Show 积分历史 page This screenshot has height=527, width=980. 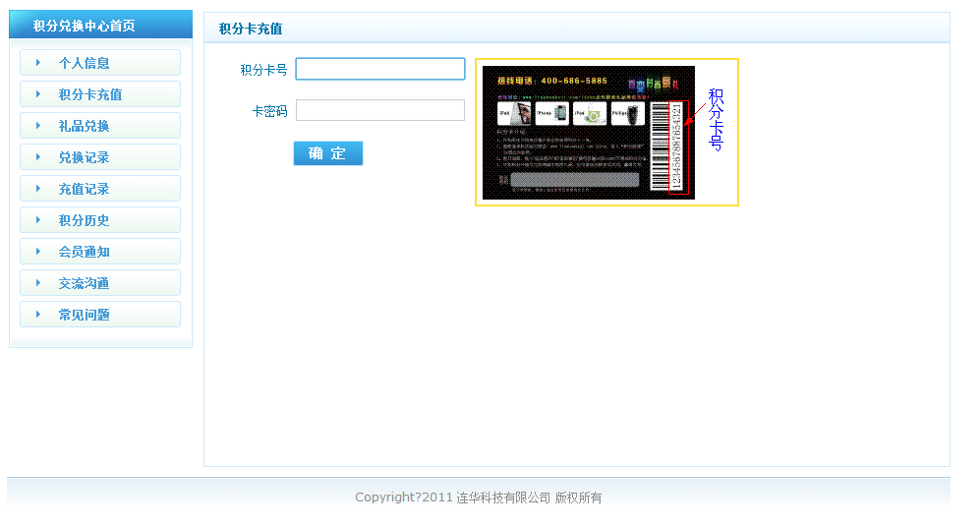click(100, 220)
